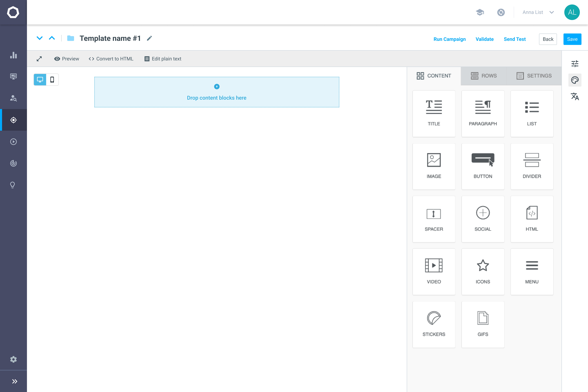Click the Back button
Screen dimensions: 588x392
pyautogui.click(x=548, y=39)
